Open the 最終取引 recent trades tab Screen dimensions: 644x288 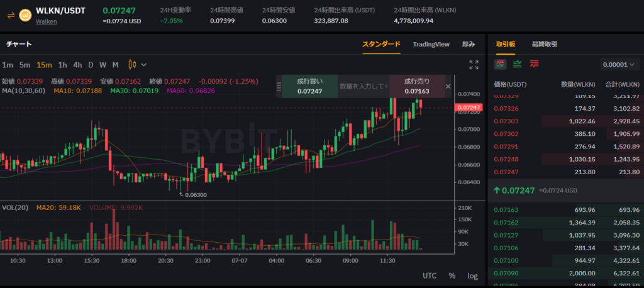[545, 44]
